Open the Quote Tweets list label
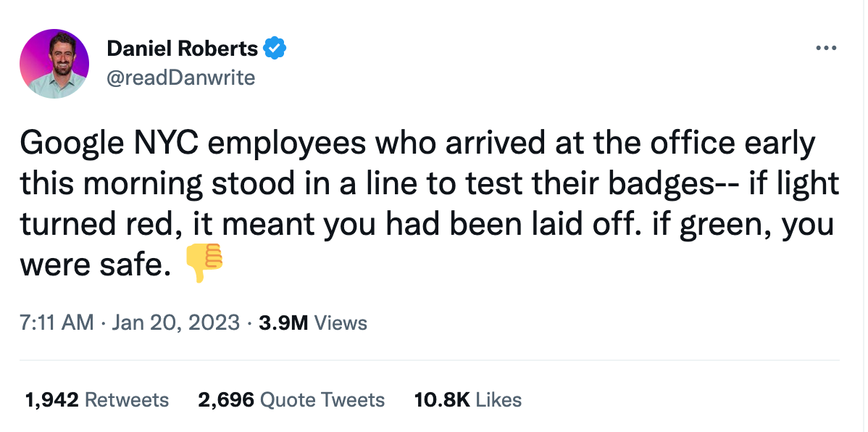868x432 pixels. point(322,399)
